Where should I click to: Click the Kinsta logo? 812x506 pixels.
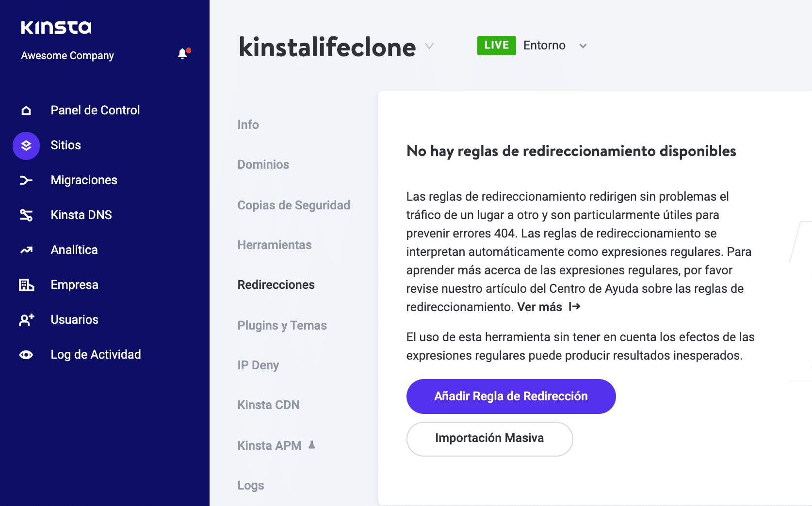(x=56, y=28)
